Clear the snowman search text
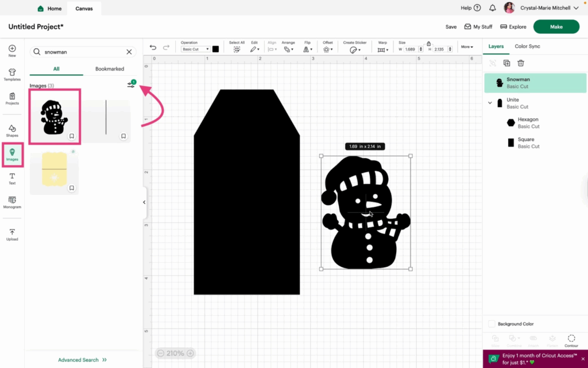This screenshot has width=588, height=368. [129, 52]
